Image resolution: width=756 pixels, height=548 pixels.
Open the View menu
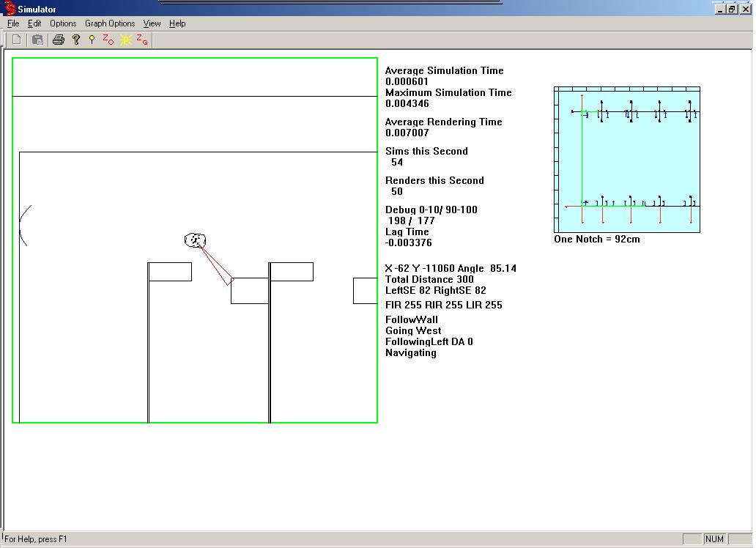coord(152,23)
